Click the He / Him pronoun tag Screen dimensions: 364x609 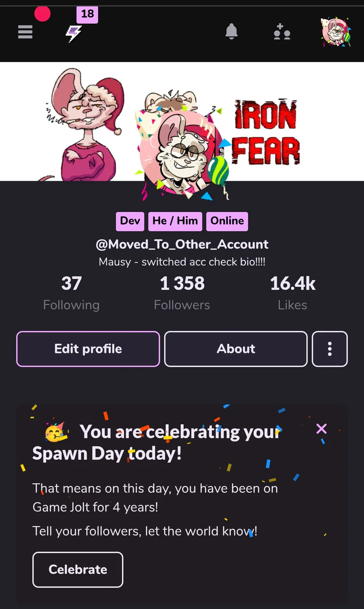[175, 221]
